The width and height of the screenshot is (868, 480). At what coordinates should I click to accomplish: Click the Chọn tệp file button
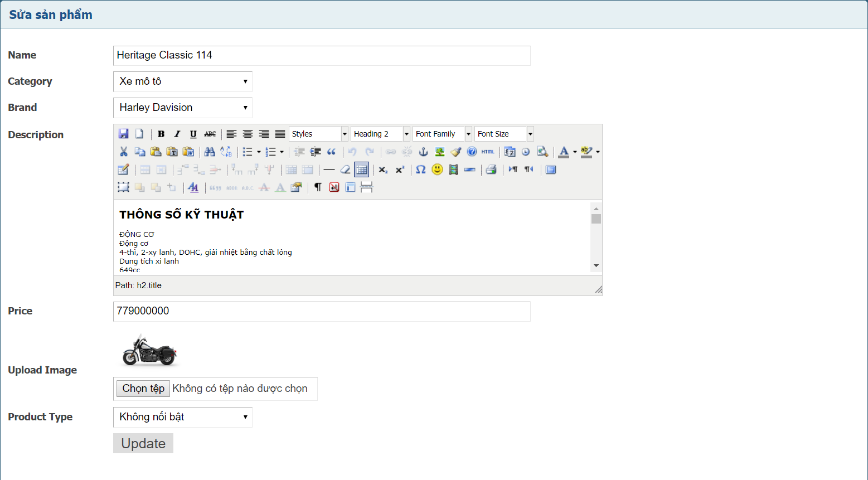point(143,389)
